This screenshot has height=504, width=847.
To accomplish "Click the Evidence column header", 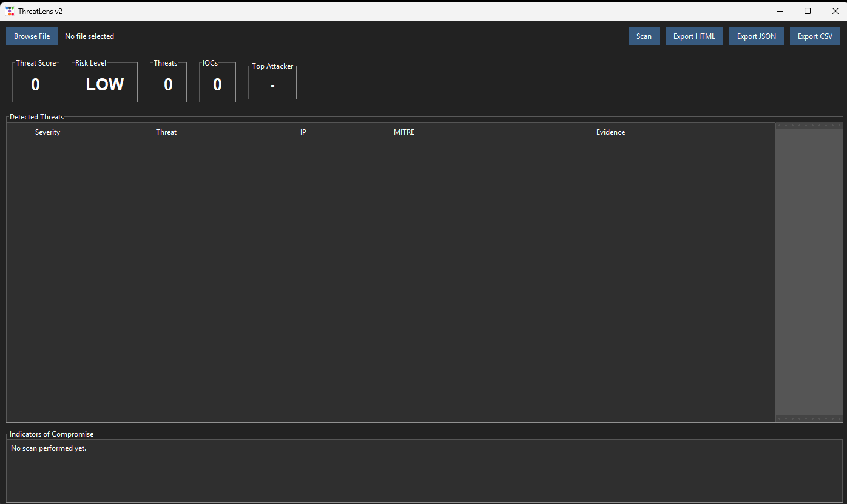I will pyautogui.click(x=610, y=132).
